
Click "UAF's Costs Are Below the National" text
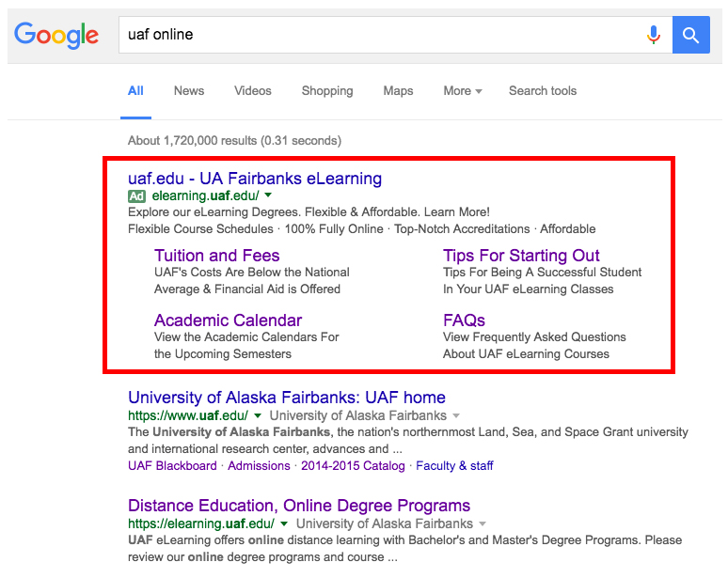pyautogui.click(x=252, y=273)
